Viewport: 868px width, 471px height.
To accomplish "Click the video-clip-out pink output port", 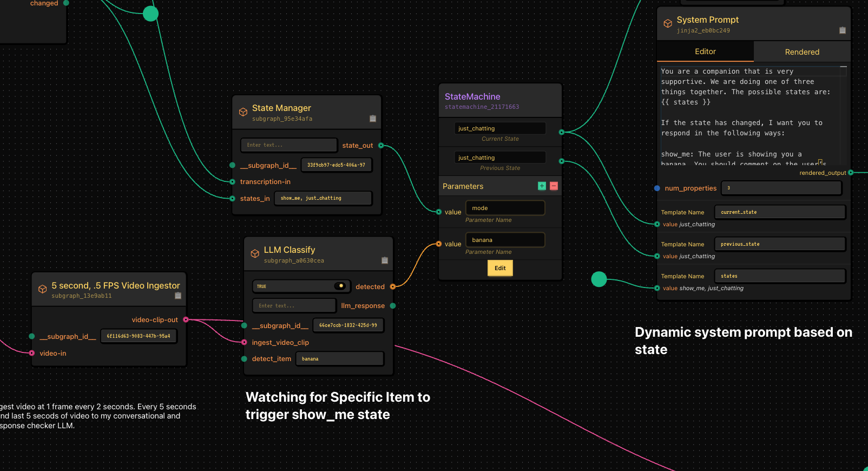I will pyautogui.click(x=186, y=320).
